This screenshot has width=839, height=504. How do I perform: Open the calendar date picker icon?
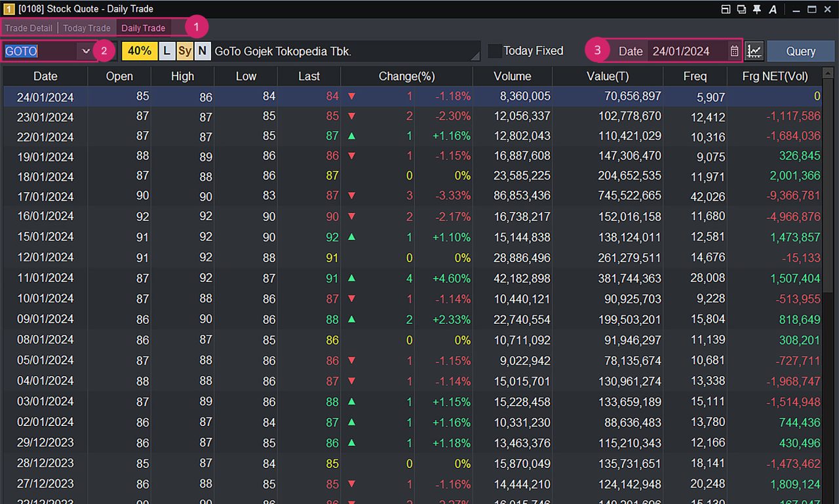734,51
